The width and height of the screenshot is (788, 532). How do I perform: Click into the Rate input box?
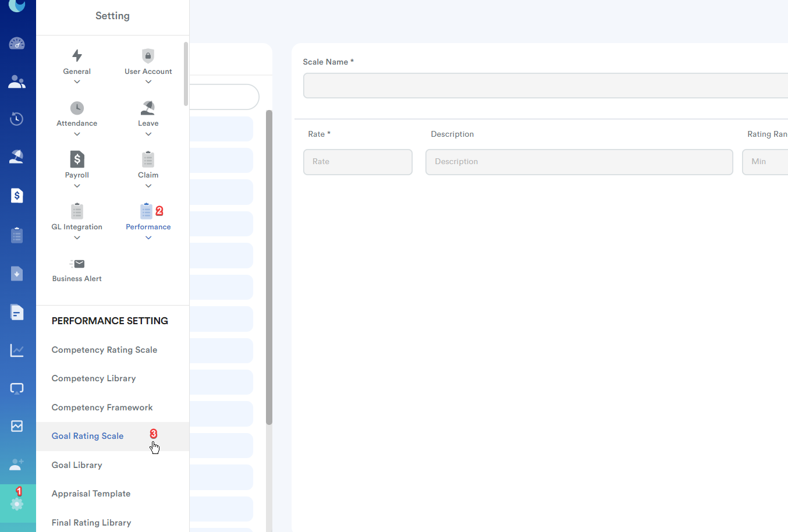point(358,162)
